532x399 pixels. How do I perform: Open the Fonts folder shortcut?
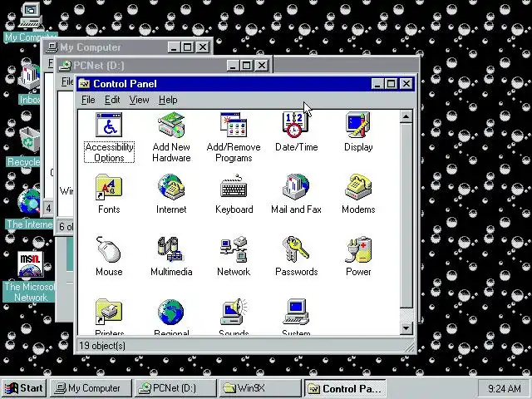coord(109,186)
